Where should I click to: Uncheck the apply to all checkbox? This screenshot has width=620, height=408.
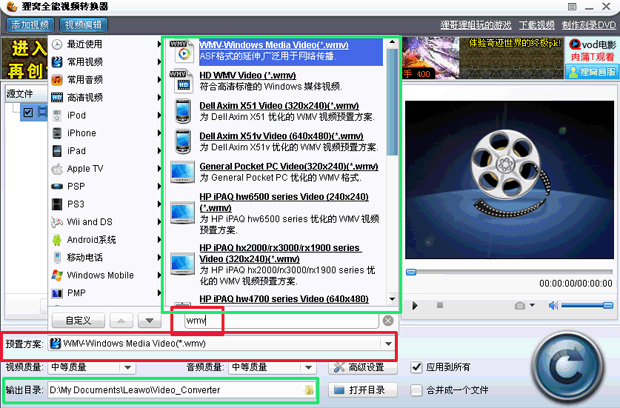pyautogui.click(x=416, y=367)
